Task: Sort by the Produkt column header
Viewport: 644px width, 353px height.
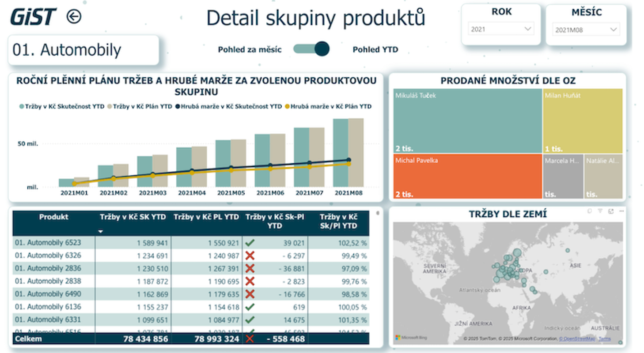Action: click(x=53, y=217)
